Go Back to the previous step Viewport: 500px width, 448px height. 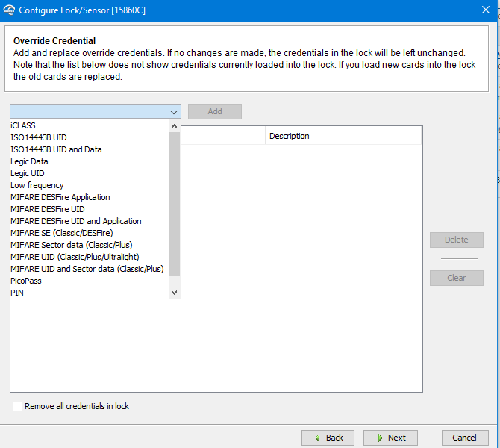point(328,438)
